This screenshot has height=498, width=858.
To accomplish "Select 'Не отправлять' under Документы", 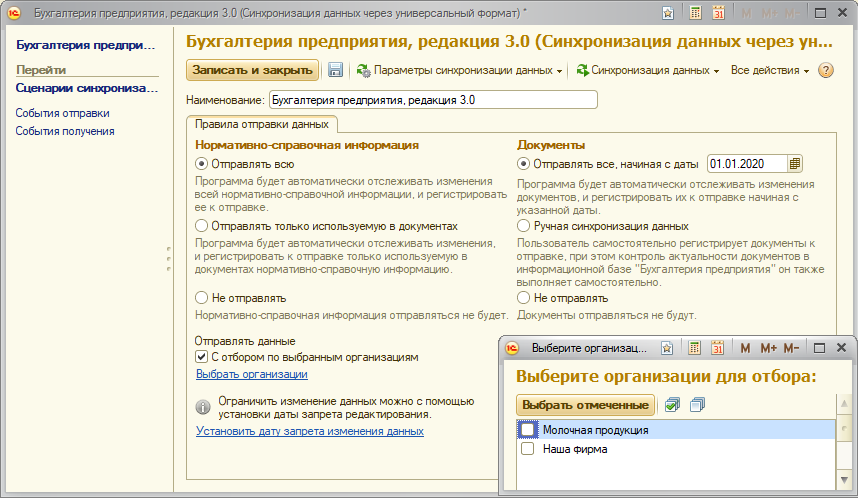I will [523, 298].
